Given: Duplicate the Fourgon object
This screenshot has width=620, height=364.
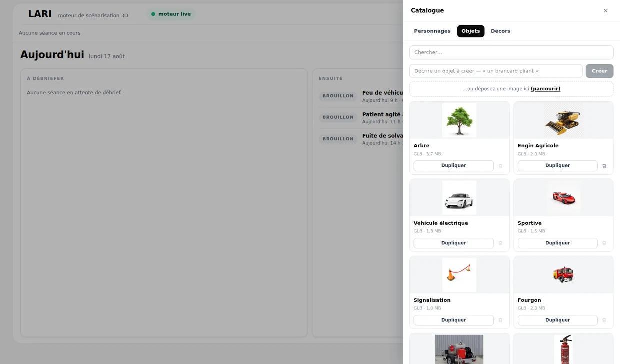Looking at the screenshot, I should (x=557, y=320).
